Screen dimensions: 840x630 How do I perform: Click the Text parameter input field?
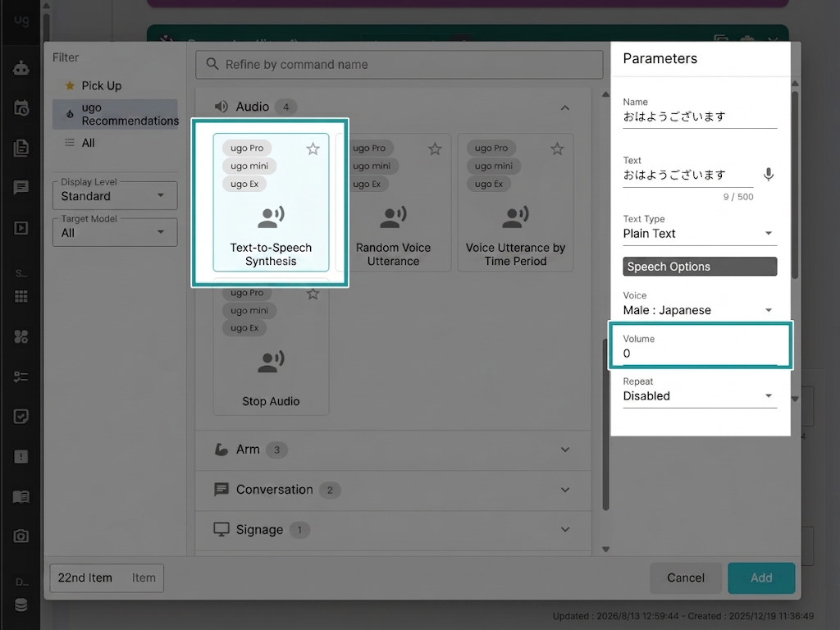(688, 176)
